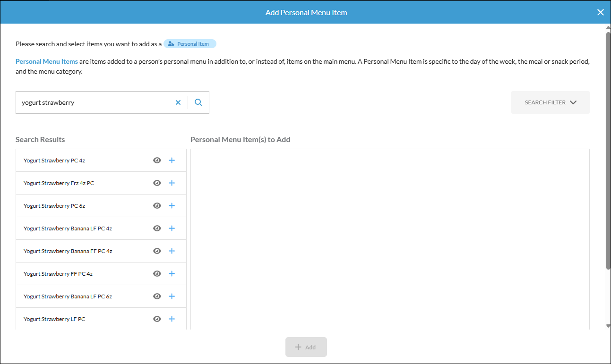The height and width of the screenshot is (364, 611).
Task: Preview Yogurt Strawberry FF PC 4z eye icon
Action: [x=157, y=274]
